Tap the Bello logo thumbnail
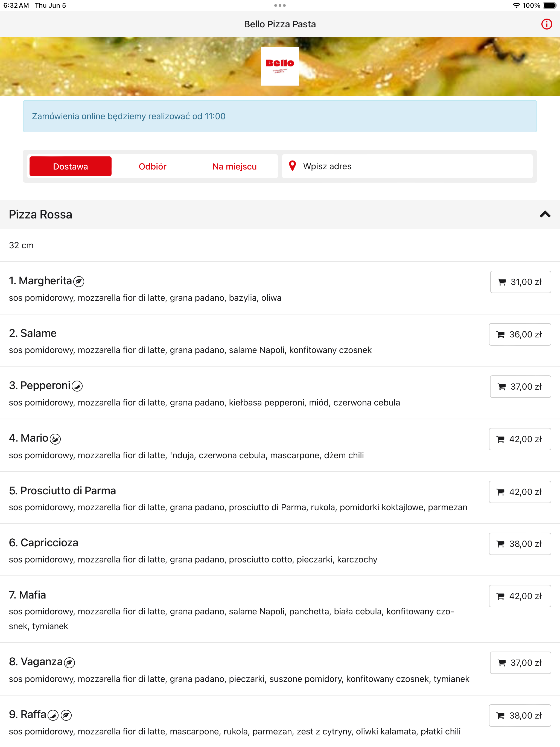The height and width of the screenshot is (747, 560). click(x=280, y=66)
